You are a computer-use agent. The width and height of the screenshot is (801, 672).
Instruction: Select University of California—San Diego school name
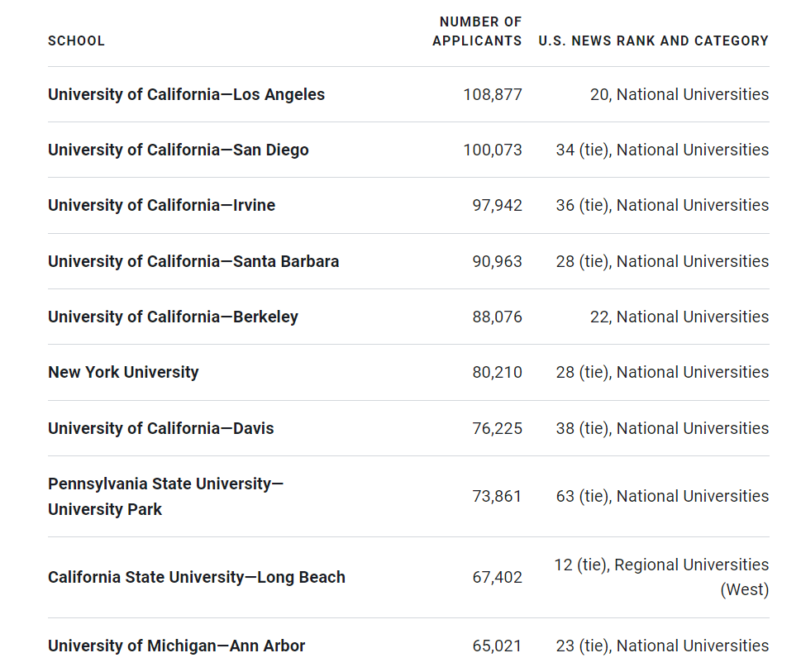click(178, 150)
